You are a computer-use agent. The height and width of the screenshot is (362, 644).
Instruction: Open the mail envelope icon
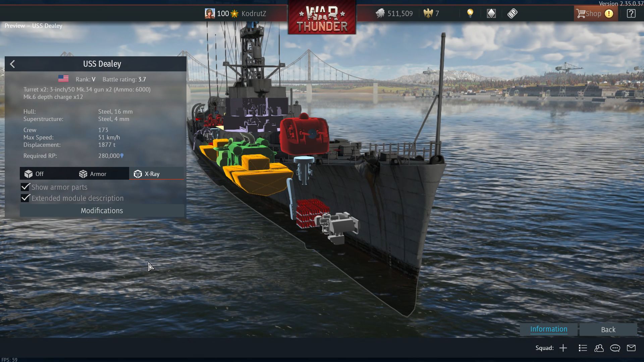click(x=631, y=348)
